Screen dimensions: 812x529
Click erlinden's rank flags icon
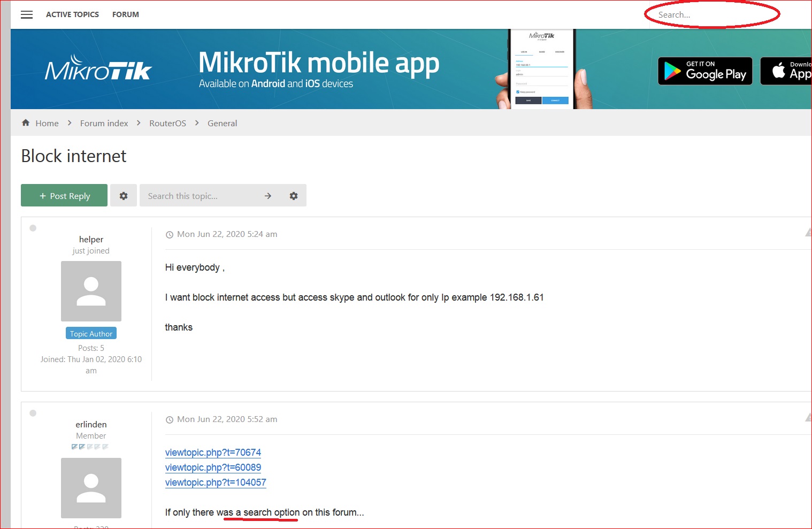pyautogui.click(x=90, y=447)
